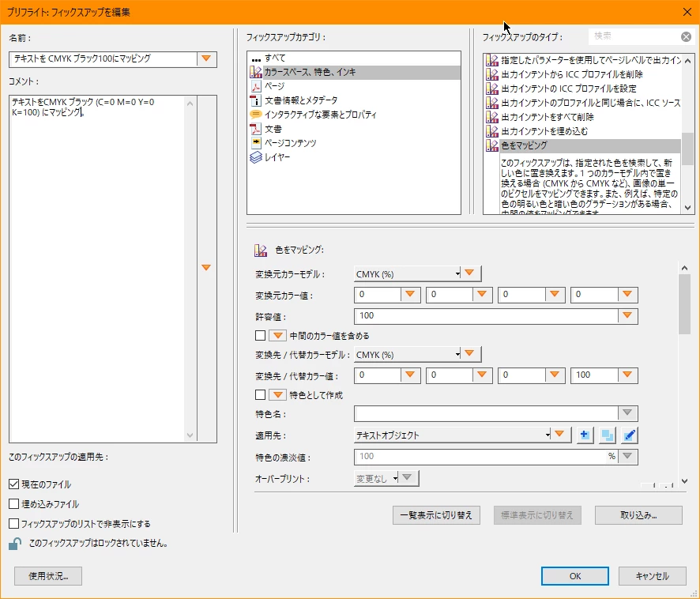Image resolution: width=700 pixels, height=599 pixels.
Task: Click inside the コメント text area
Action: (x=97, y=268)
